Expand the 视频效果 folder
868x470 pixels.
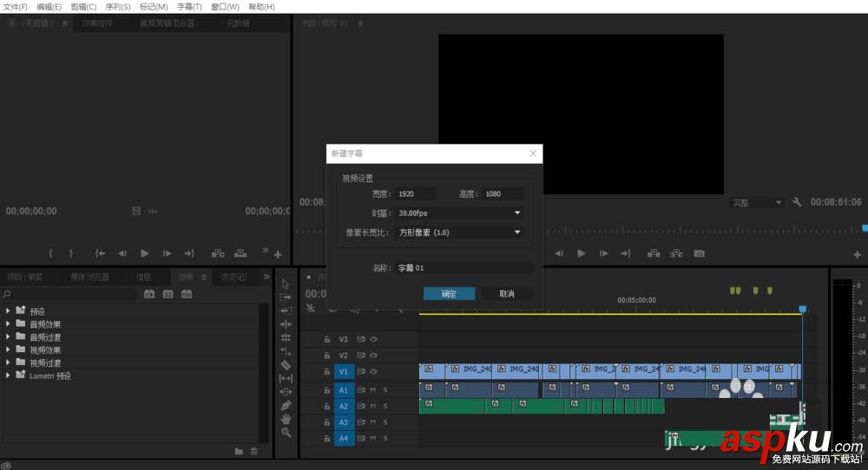tap(9, 350)
